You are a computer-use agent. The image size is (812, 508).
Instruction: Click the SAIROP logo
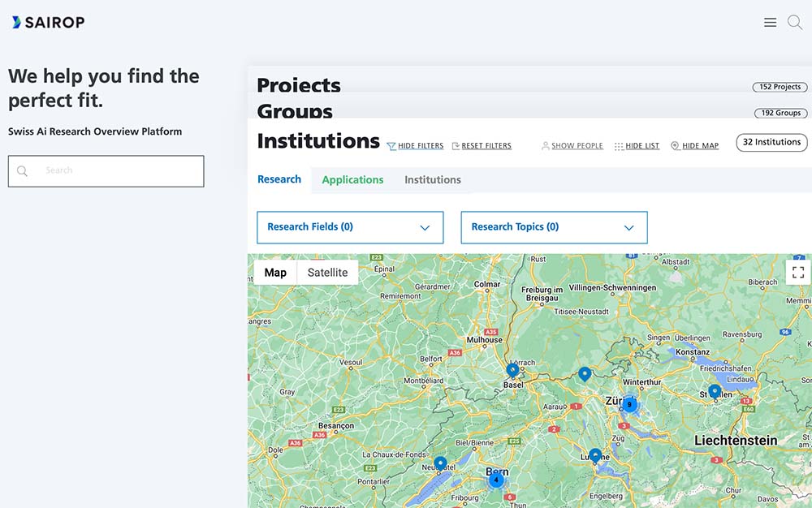pos(48,22)
